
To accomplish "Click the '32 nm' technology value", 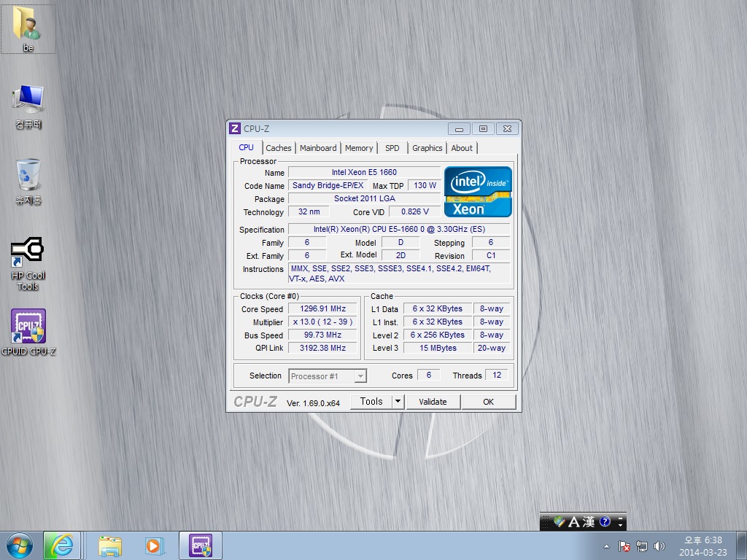I will coord(309,212).
